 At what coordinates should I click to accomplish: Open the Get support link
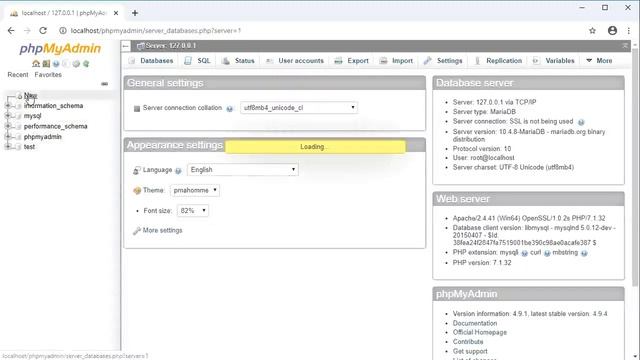(470, 351)
